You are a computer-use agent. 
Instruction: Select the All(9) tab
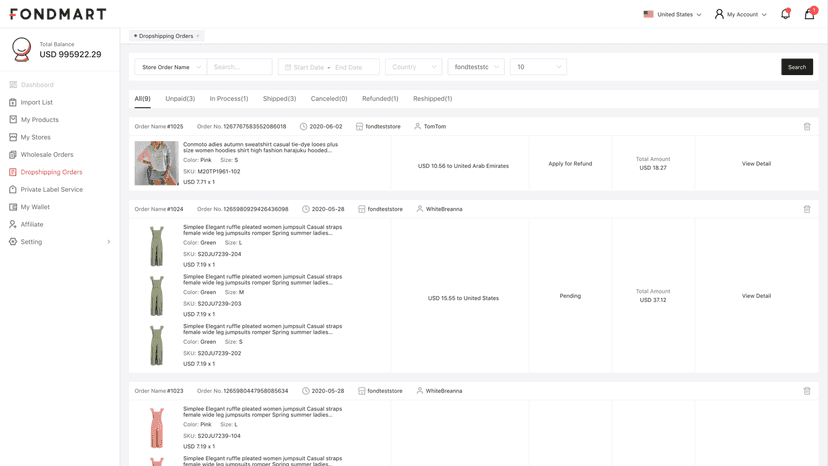142,99
